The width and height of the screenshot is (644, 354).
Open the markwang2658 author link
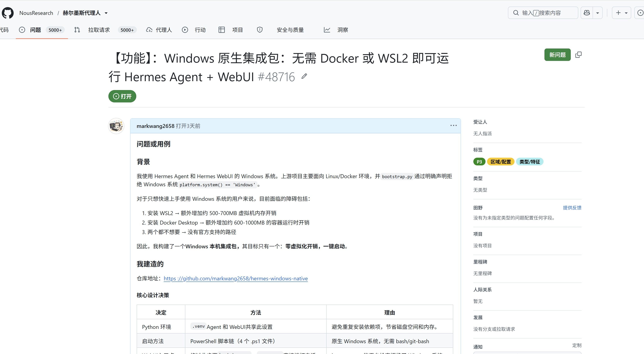156,126
